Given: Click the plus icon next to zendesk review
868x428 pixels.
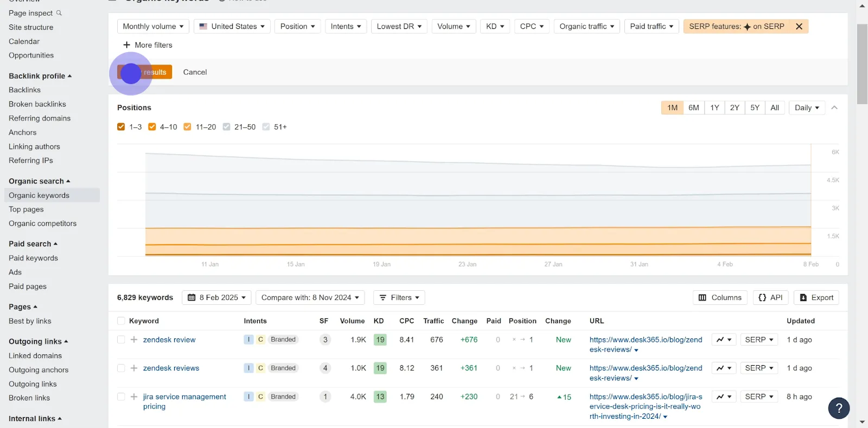Looking at the screenshot, I should (134, 340).
